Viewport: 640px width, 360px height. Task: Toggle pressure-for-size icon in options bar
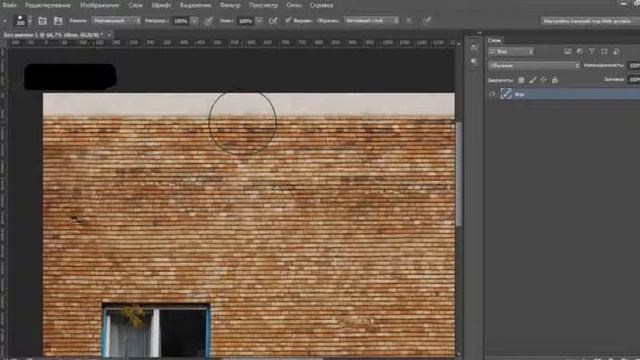427,21
